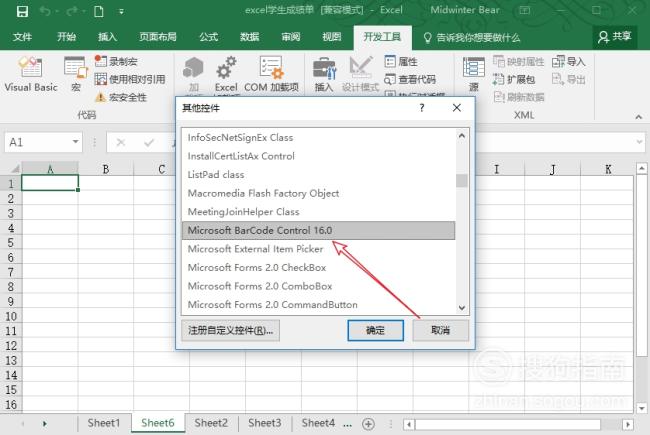Select Microsoft Forms 2.0 CommandButton
Screen dimensions: 650x435
point(318,305)
